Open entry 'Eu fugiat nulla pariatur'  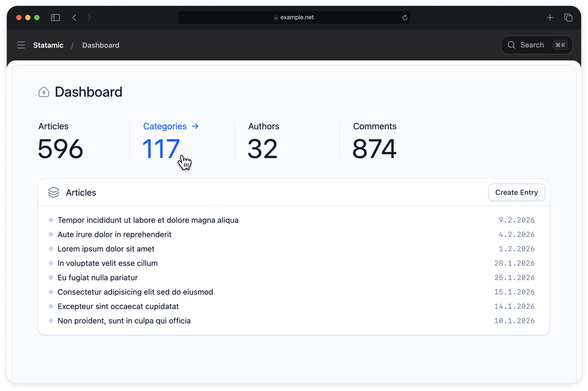pyautogui.click(x=98, y=278)
